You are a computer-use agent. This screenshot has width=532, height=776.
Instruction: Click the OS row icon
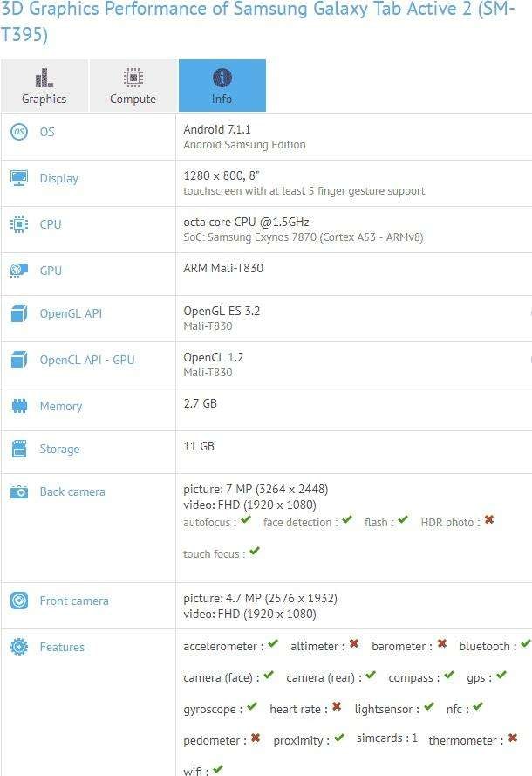tap(19, 132)
